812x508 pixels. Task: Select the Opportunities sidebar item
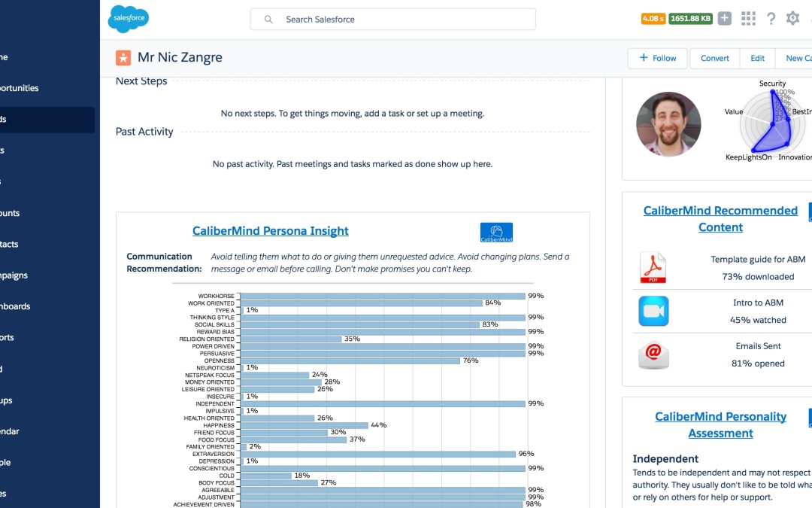[x=47, y=88]
